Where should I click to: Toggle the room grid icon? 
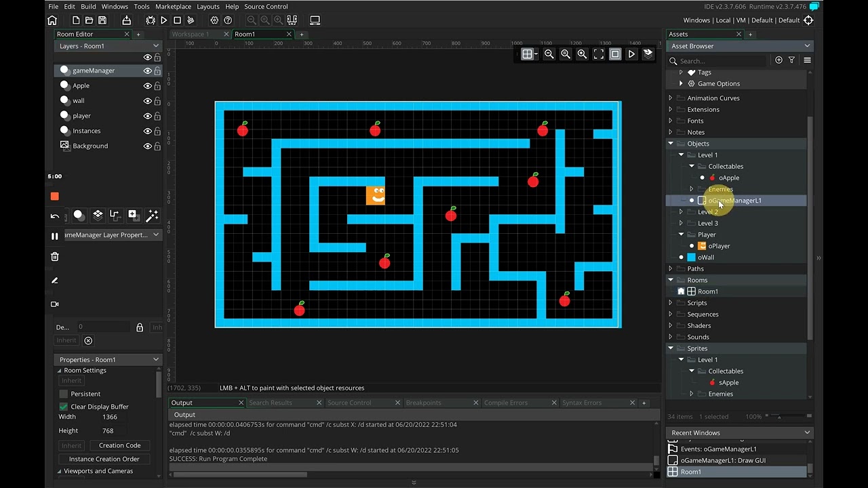[x=527, y=54]
